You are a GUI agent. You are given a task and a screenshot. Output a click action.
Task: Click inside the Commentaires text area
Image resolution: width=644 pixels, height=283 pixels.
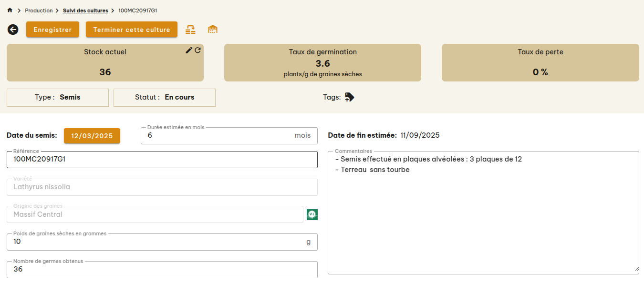[x=483, y=214]
